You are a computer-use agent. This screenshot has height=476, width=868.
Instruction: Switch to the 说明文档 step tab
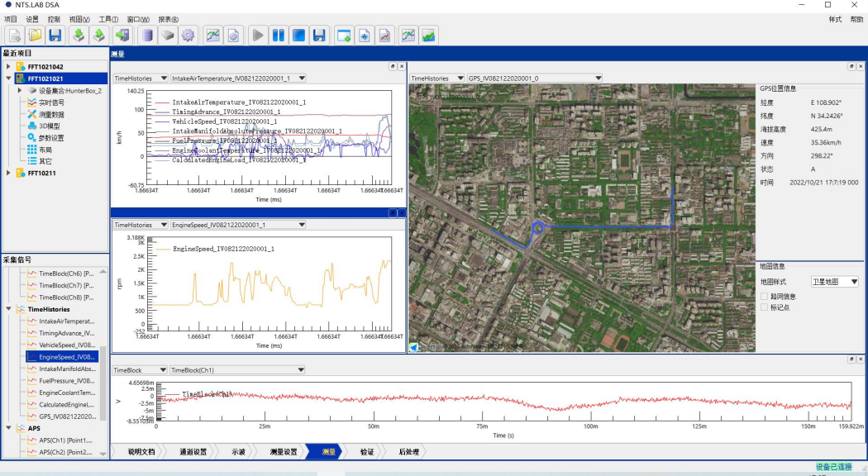141,452
